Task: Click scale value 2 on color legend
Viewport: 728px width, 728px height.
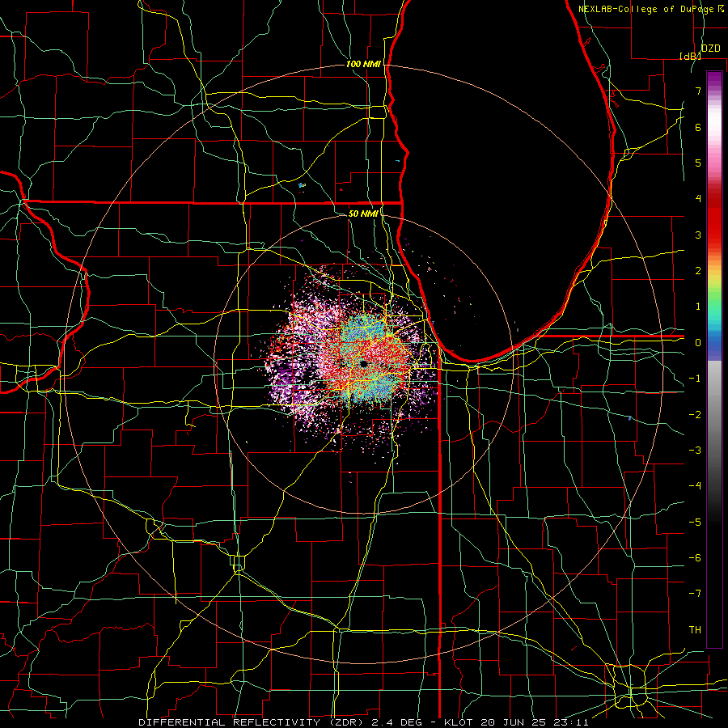Action: tap(698, 271)
